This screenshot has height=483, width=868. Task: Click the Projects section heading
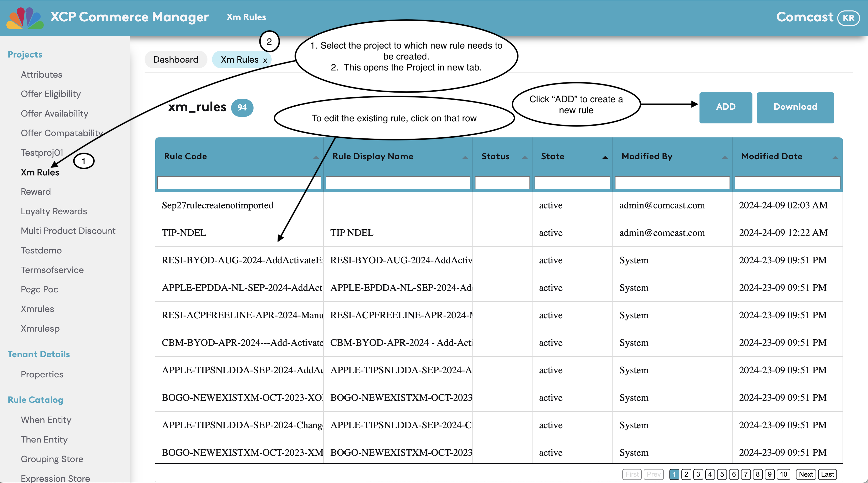[x=25, y=54]
